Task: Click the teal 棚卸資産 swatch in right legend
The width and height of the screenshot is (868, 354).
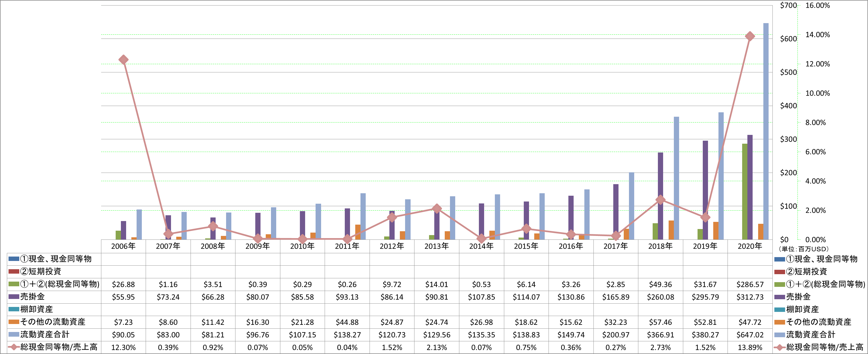Action: pos(779,309)
